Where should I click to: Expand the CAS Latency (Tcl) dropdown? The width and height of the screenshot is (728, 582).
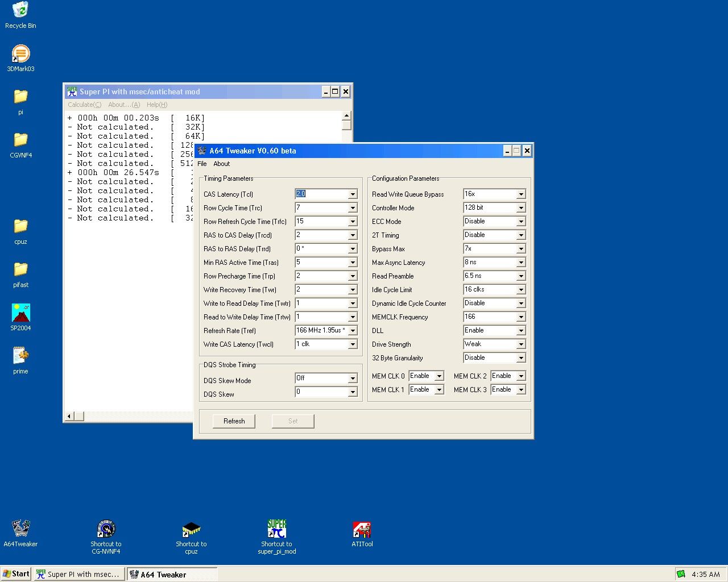click(353, 194)
